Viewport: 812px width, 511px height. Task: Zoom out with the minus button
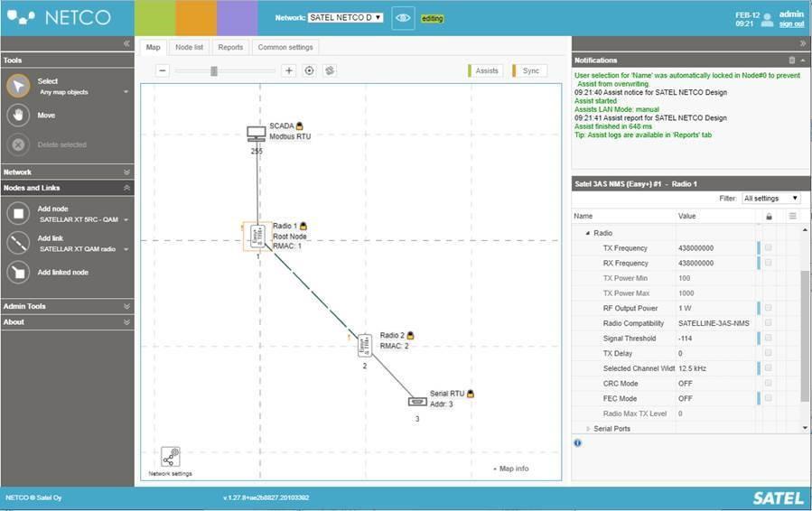pos(163,70)
